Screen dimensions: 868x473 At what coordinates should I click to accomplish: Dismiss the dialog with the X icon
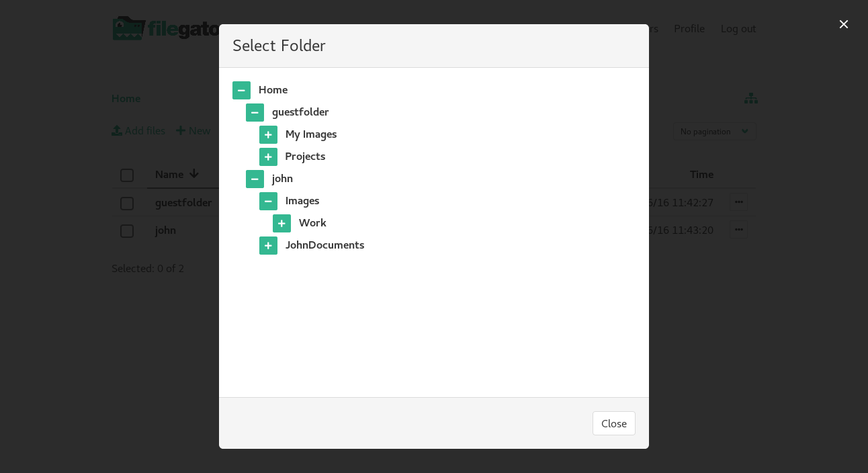[844, 24]
